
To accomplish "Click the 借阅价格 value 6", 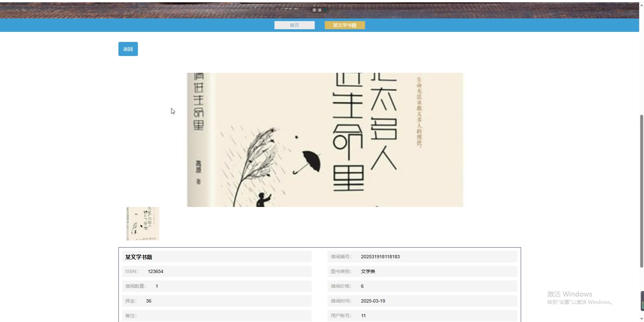I will (362, 286).
